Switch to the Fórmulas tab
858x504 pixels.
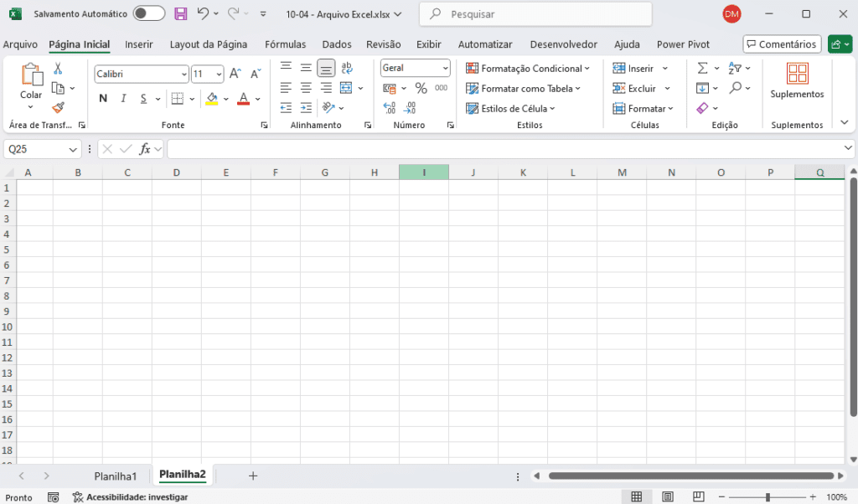coord(285,44)
